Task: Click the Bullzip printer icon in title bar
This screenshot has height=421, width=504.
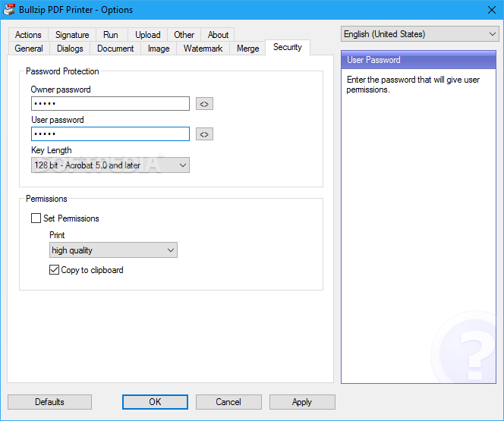Action: [9, 10]
